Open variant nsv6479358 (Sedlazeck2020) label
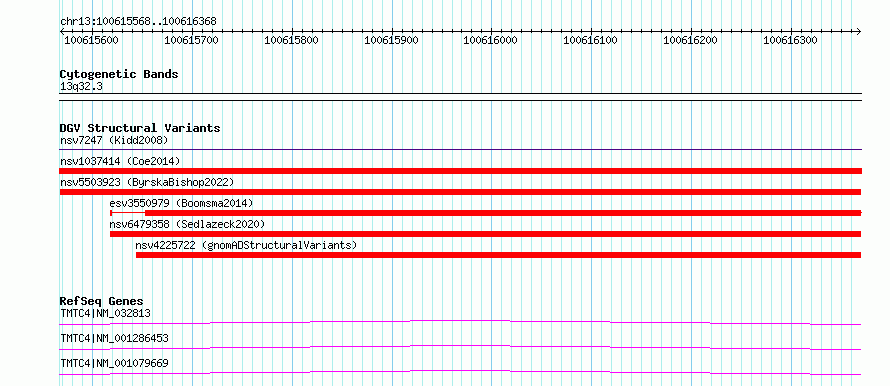Screen dimensions: 890x386 click(187, 224)
